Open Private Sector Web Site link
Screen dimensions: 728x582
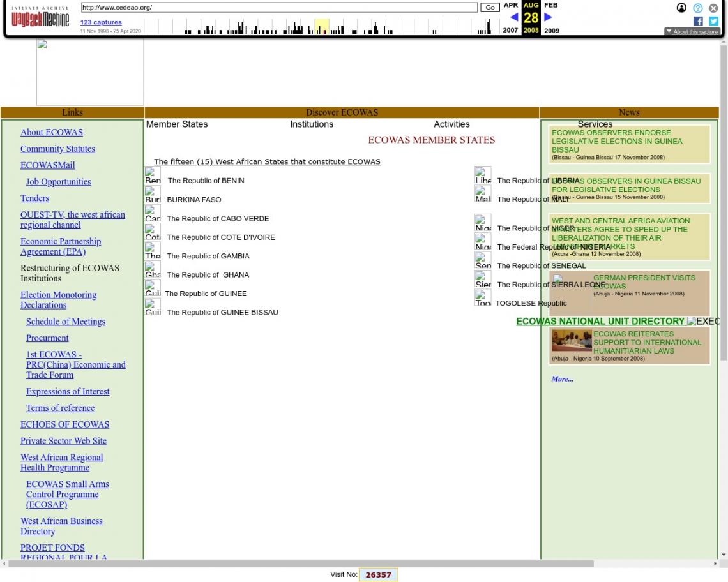64,441
